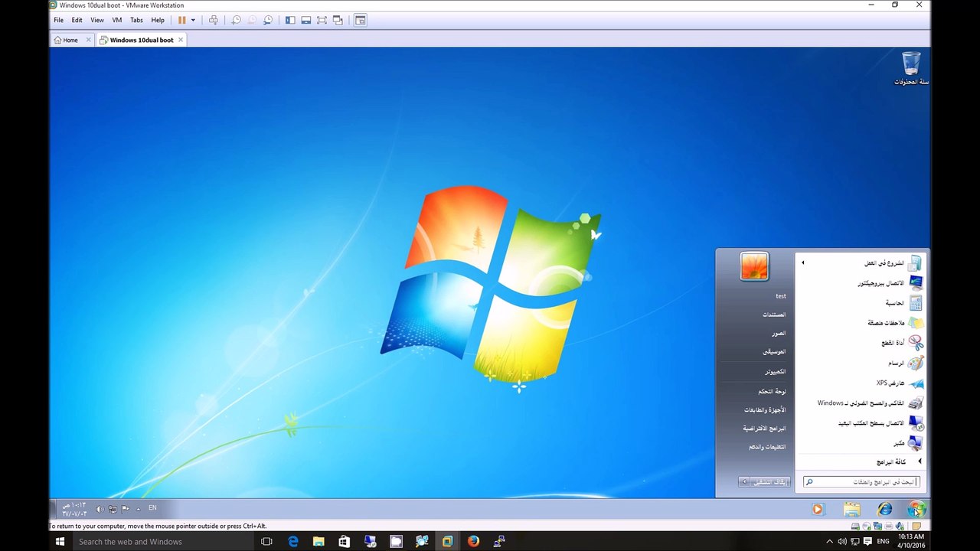Open Windows Media Player on the guest taskbar
Viewport: 980px width, 551px height.
(x=818, y=509)
